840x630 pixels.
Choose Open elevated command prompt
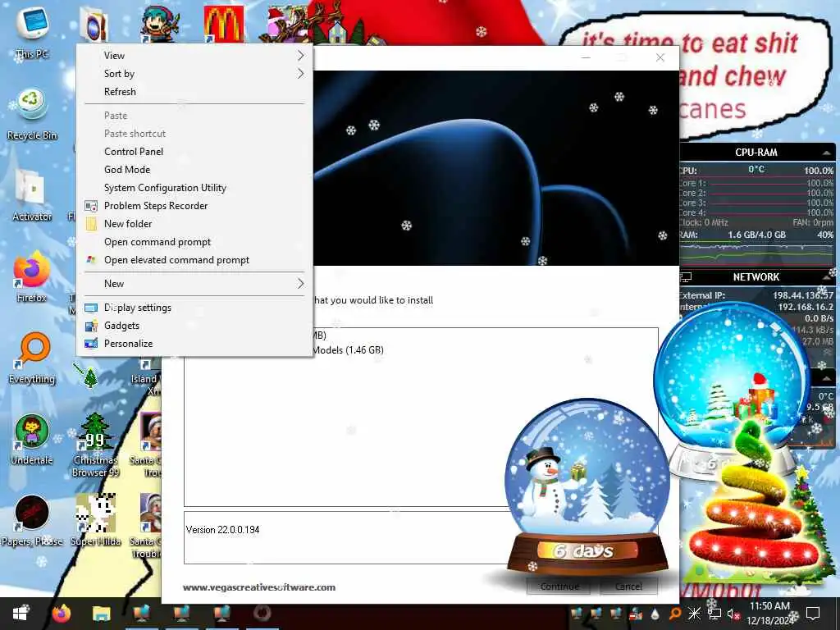click(x=177, y=260)
